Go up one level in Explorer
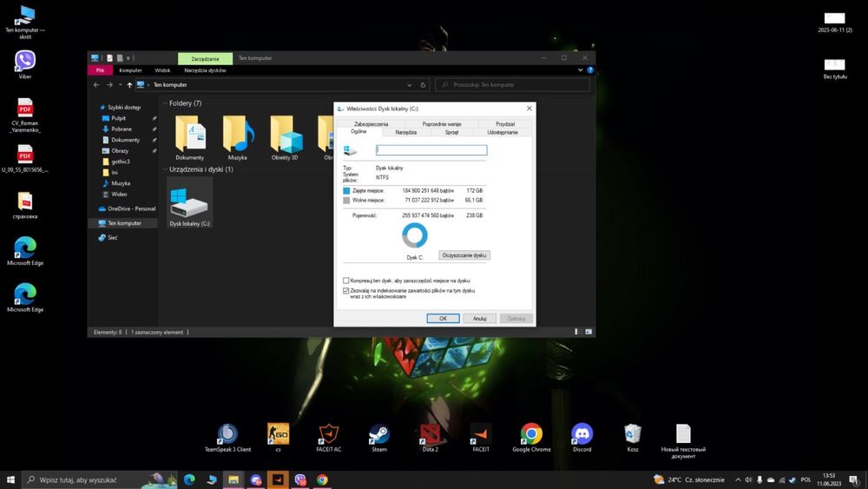The height and width of the screenshot is (489, 868). [x=129, y=85]
